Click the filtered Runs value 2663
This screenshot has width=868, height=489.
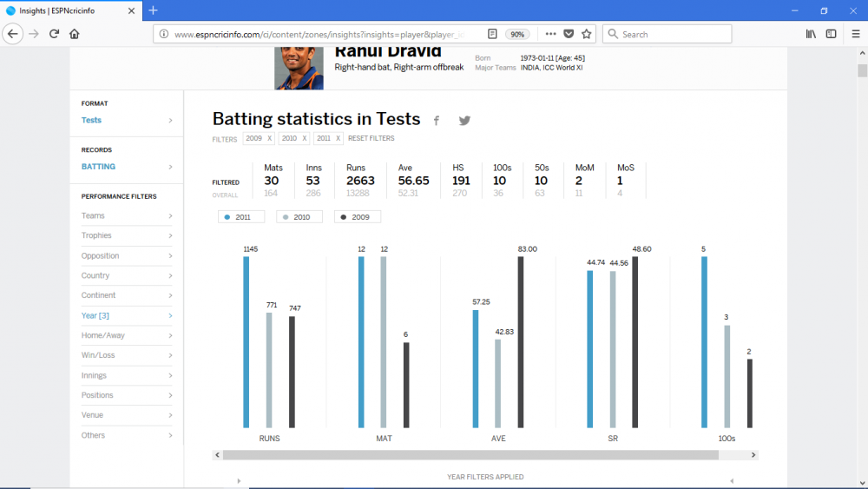pos(360,181)
